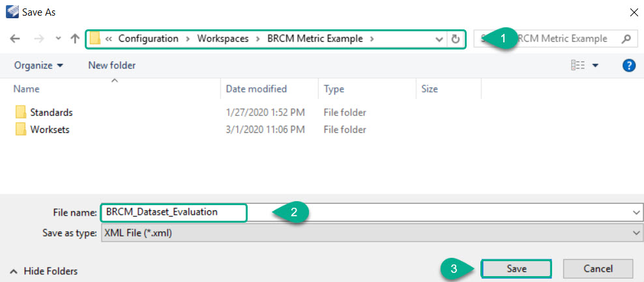Image resolution: width=644 pixels, height=282 pixels.
Task: Click the Worksets date 3/1/2020 11:06 PM
Action: (x=265, y=130)
